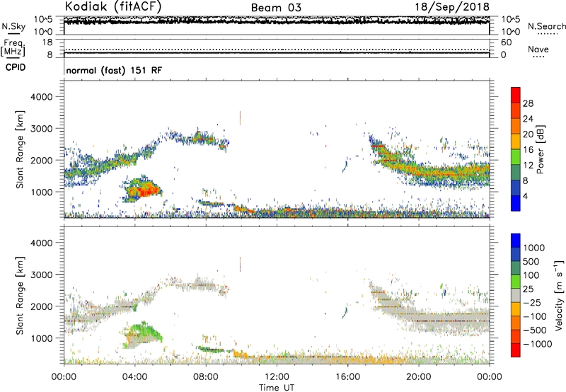Click the "20" tick on Power scale
The width and height of the screenshot is (566, 392).
(528, 134)
